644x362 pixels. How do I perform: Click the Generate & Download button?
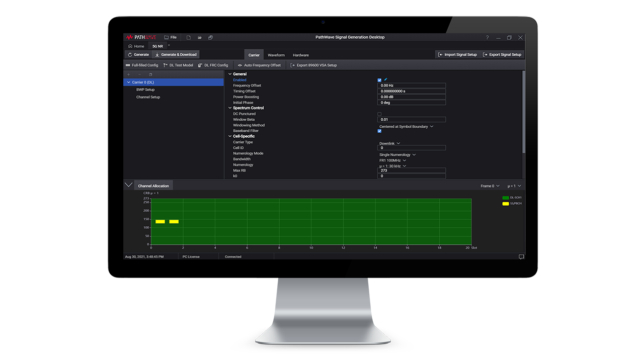176,54
